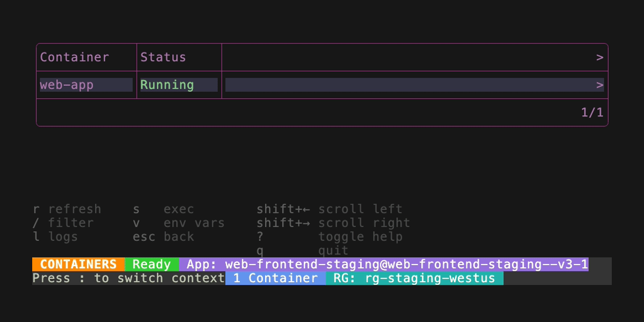Click the blue 1 Container badge

point(275,278)
